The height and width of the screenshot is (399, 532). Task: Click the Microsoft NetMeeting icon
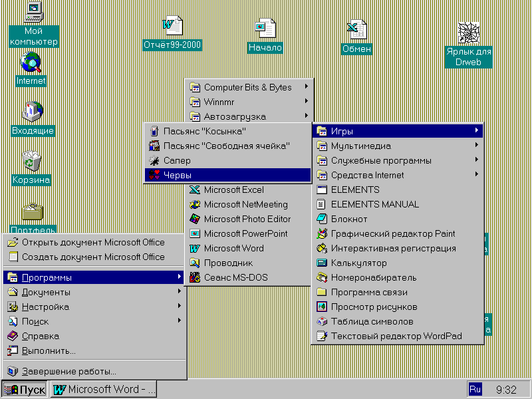point(195,204)
